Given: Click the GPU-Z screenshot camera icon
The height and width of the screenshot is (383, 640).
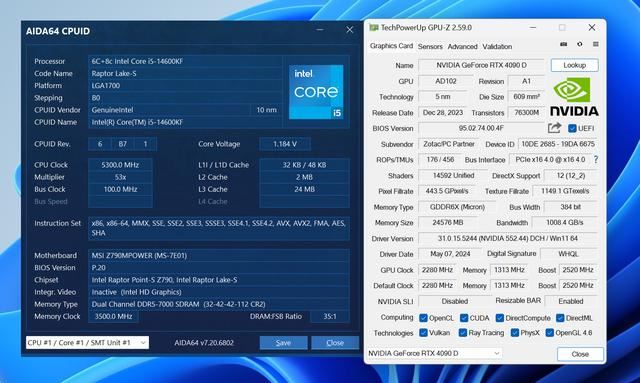Looking at the screenshot, I should click(564, 44).
